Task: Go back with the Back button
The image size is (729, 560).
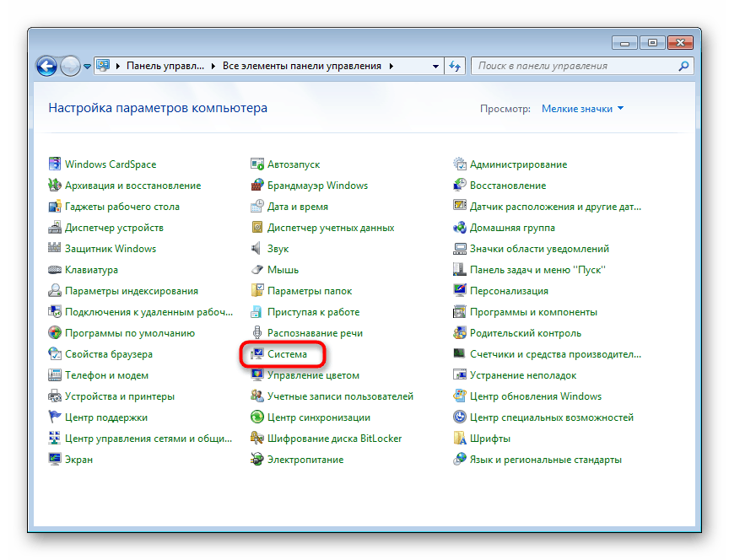Action: tap(46, 66)
